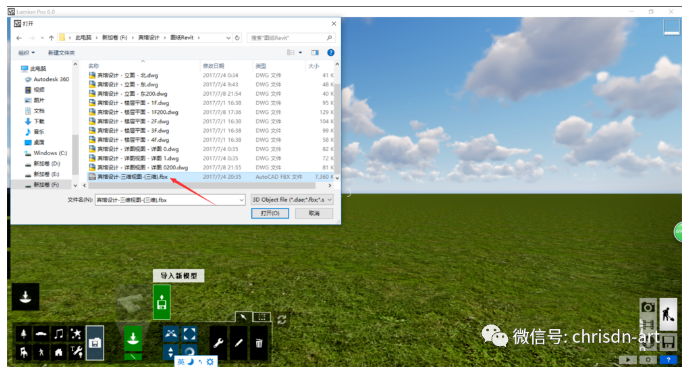This screenshot has width=684, height=372.
Task: Go up one folder level
Action: (51, 38)
